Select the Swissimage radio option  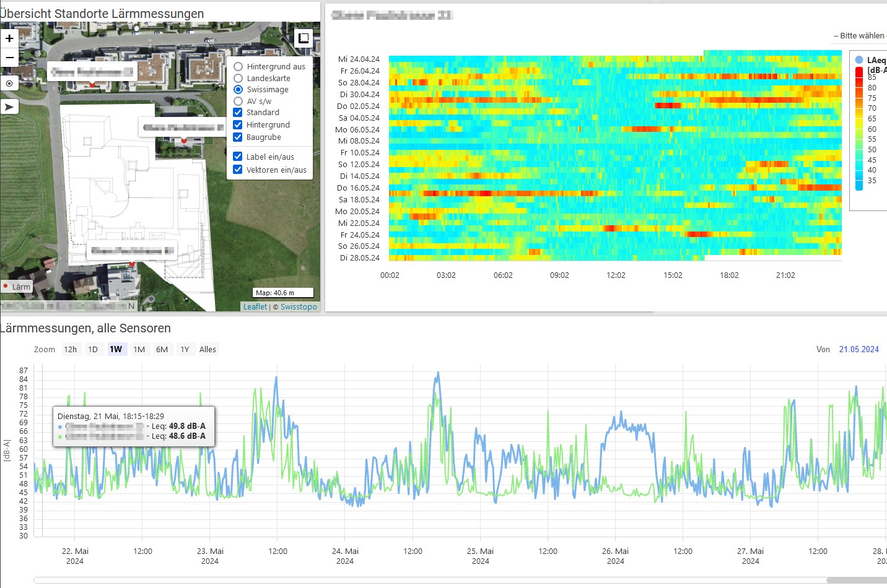(238, 89)
